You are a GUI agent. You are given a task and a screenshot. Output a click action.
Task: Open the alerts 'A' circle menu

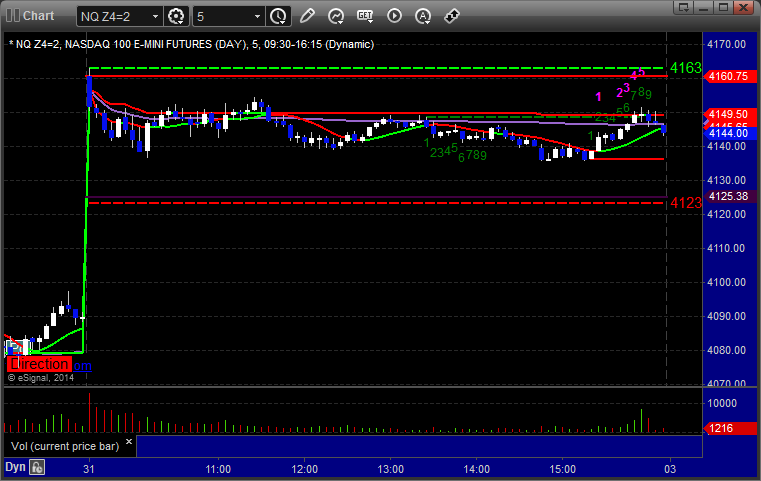coord(423,16)
